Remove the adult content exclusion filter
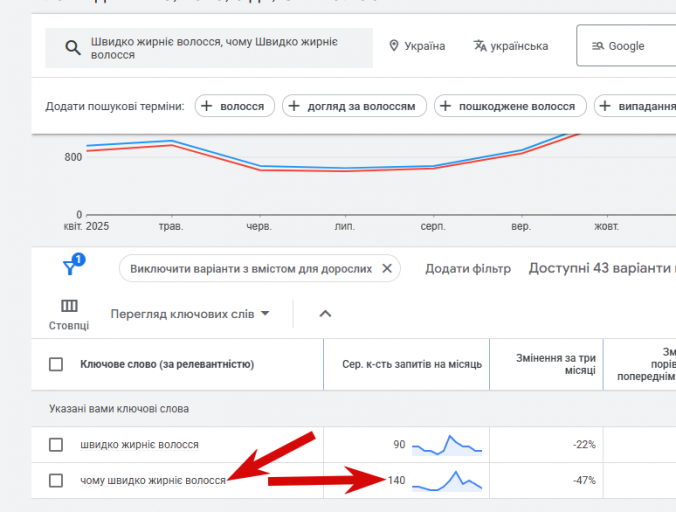Image resolution: width=676 pixels, height=512 pixels. click(x=387, y=268)
